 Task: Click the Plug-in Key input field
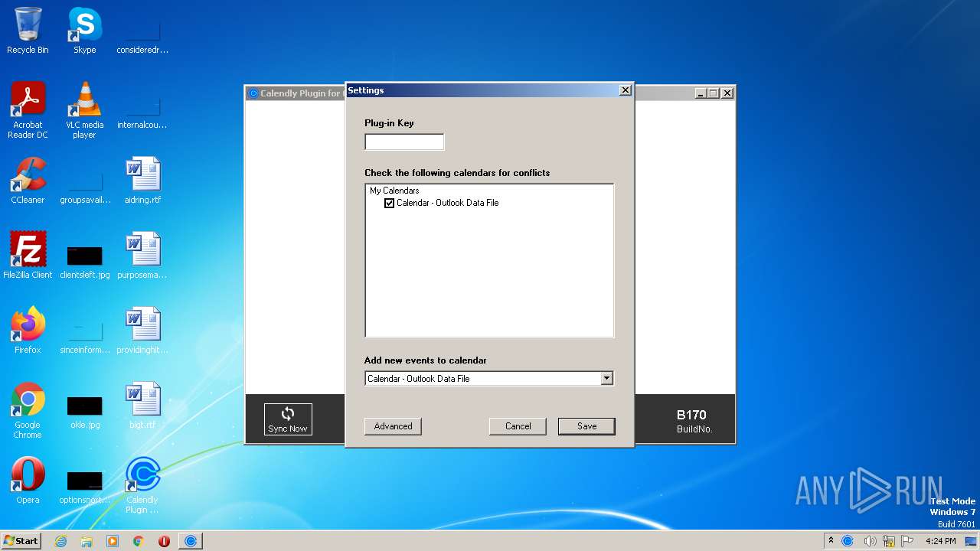click(404, 142)
